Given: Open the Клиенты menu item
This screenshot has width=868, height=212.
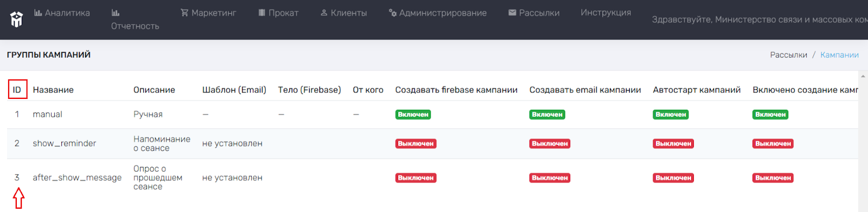Looking at the screenshot, I should [x=343, y=13].
